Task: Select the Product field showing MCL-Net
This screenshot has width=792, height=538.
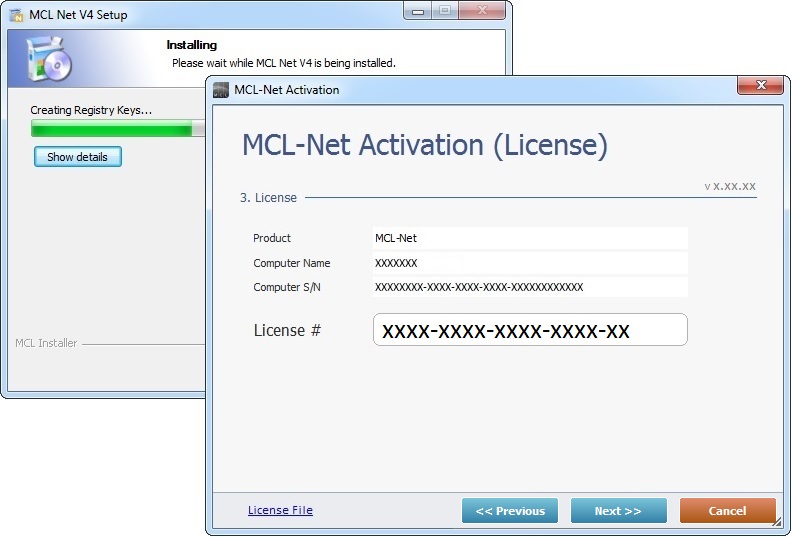Action: [x=530, y=238]
